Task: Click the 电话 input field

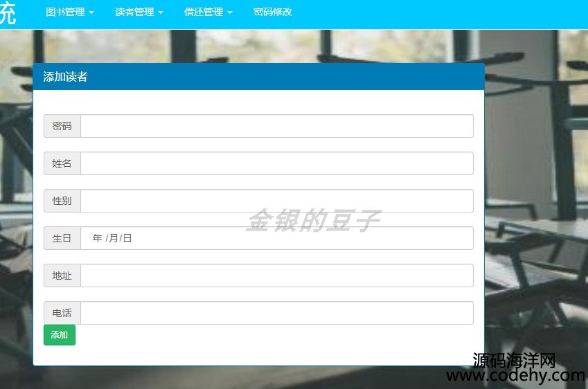Action: pyautogui.click(x=277, y=313)
